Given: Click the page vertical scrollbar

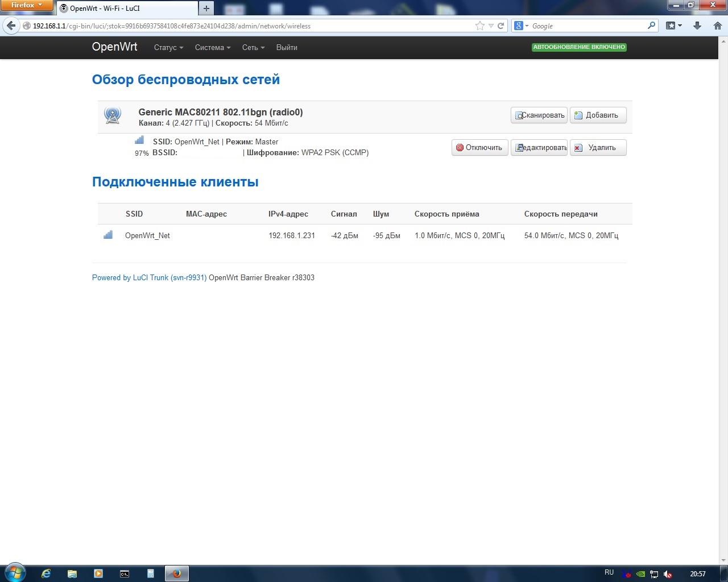Looking at the screenshot, I should (x=723, y=301).
